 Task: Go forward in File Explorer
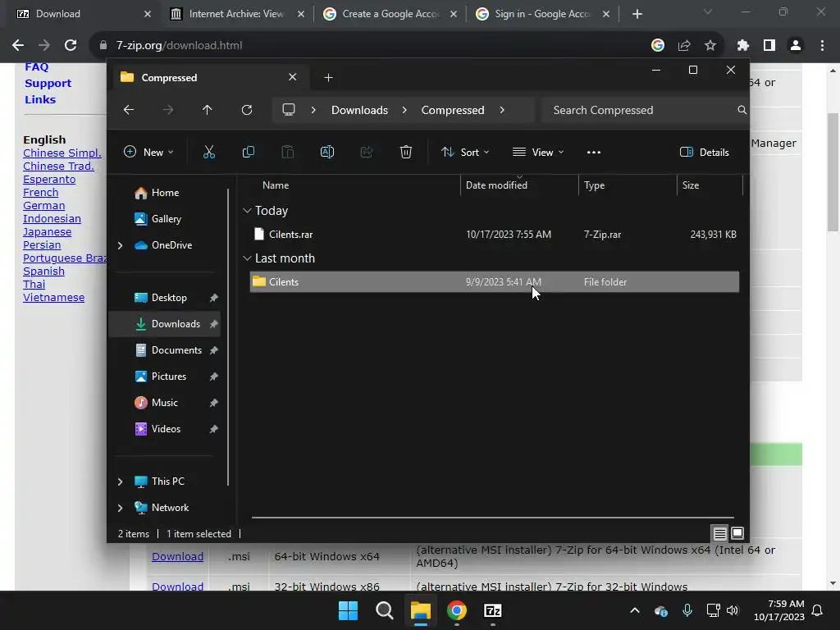(167, 110)
